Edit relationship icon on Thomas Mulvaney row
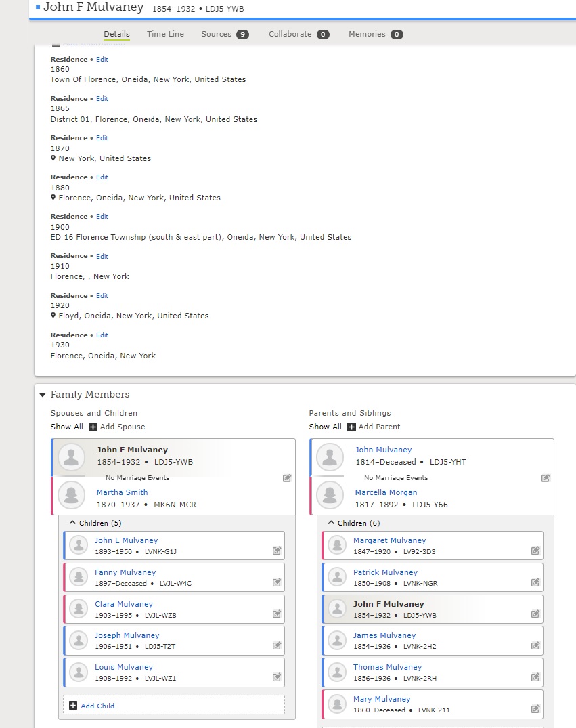 point(535,677)
